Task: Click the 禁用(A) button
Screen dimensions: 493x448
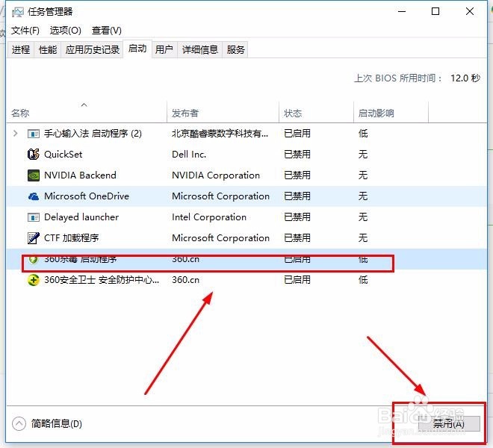Action: [x=449, y=424]
